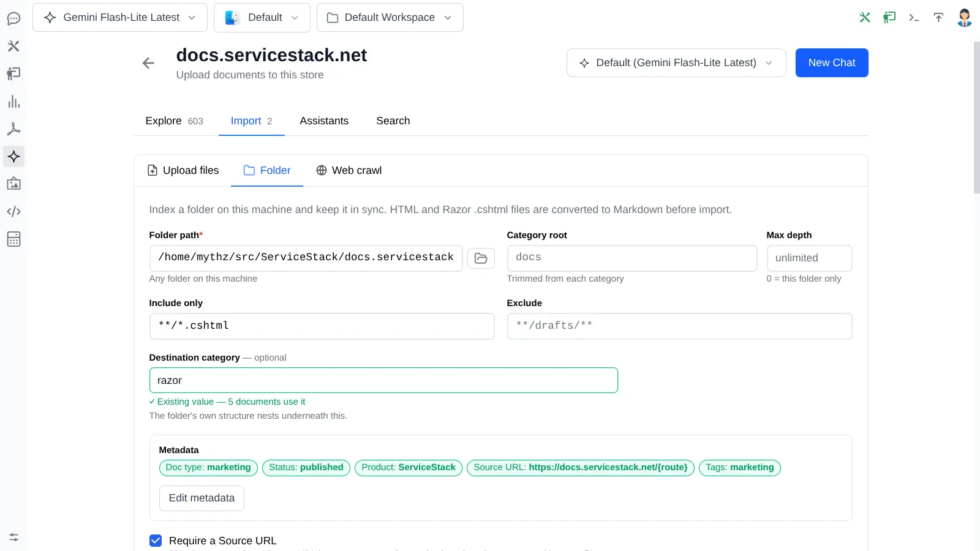Click the docs.servicestack.net store title

tap(271, 55)
